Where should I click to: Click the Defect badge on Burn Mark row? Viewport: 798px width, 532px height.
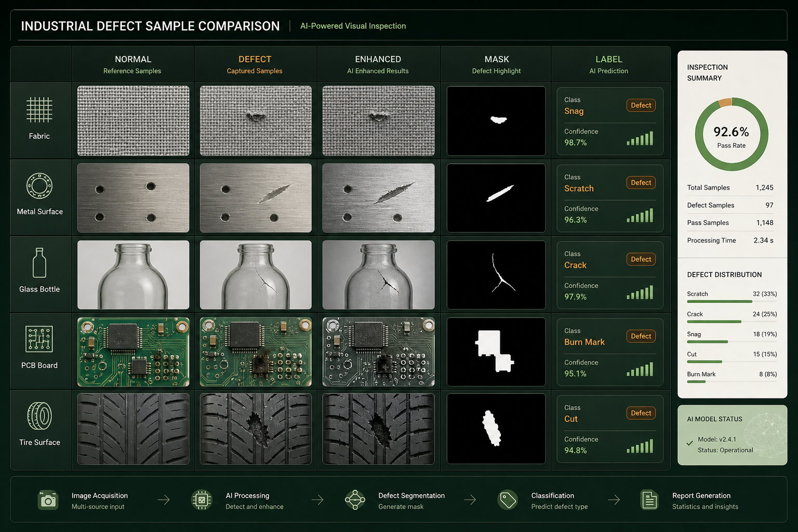point(641,336)
